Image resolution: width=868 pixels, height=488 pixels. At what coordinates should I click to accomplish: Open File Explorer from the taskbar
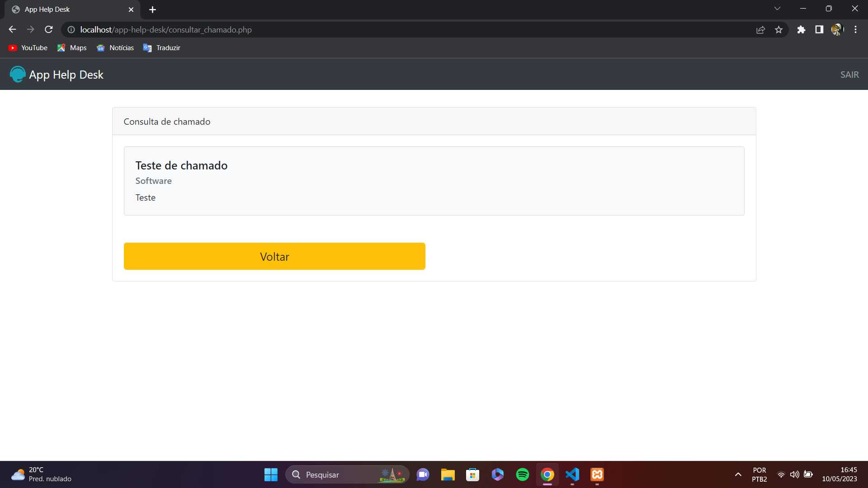point(448,474)
